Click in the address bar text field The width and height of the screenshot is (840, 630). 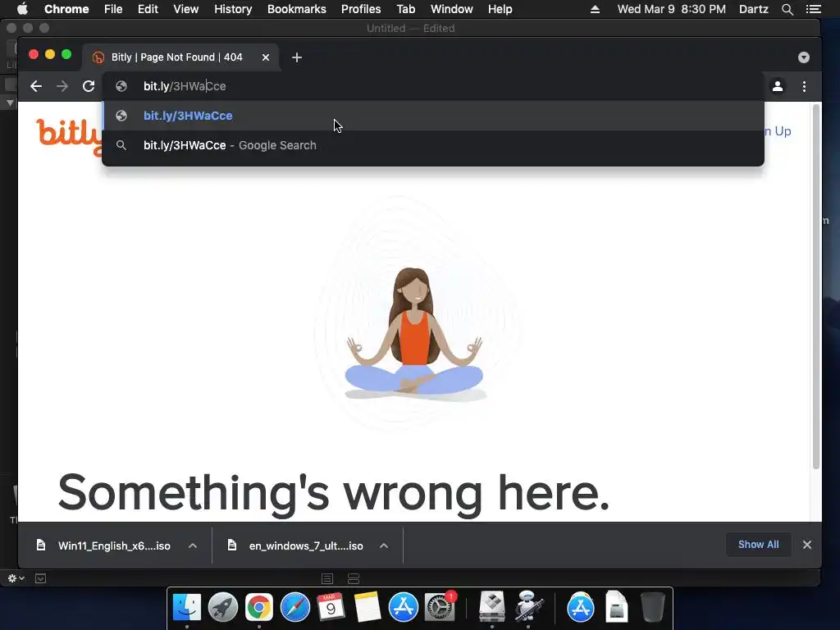click(x=433, y=86)
